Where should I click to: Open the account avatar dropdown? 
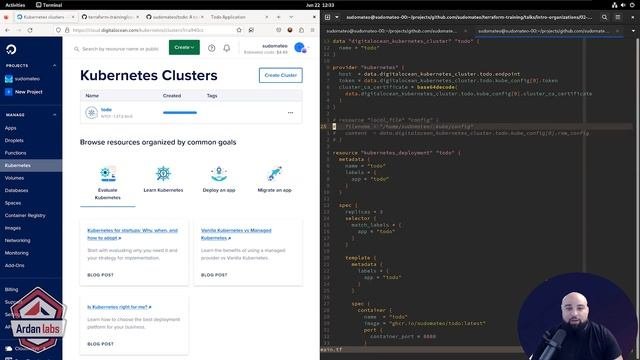(300, 48)
